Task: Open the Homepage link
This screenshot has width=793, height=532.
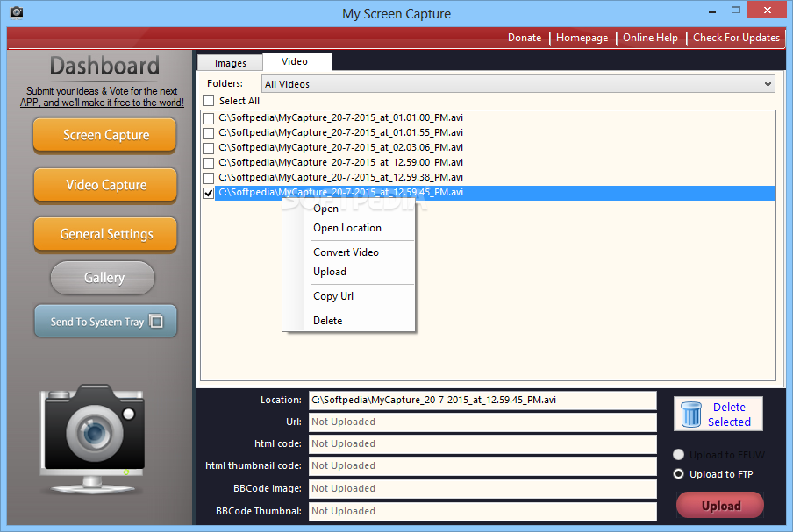Action: [582, 38]
